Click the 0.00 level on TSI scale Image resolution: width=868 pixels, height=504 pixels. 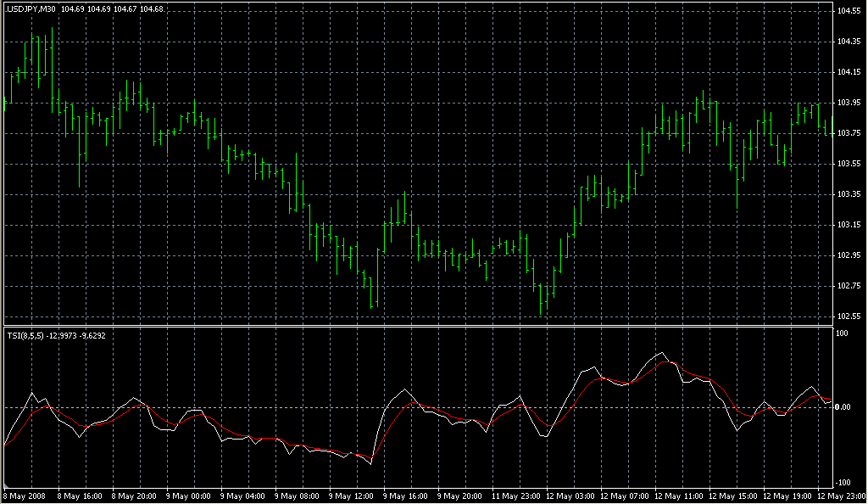pyautogui.click(x=844, y=407)
